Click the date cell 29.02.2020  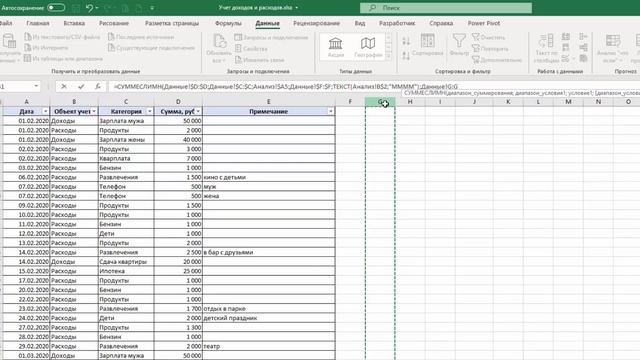[26, 346]
